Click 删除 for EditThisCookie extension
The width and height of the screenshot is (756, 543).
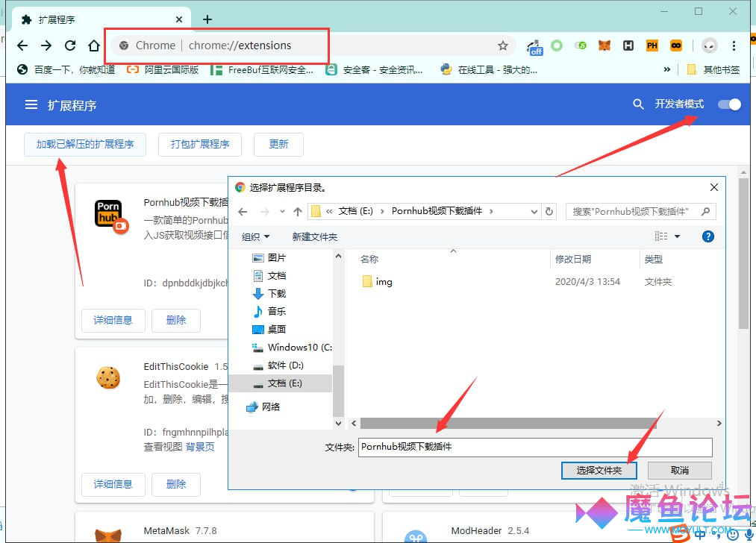click(x=176, y=484)
